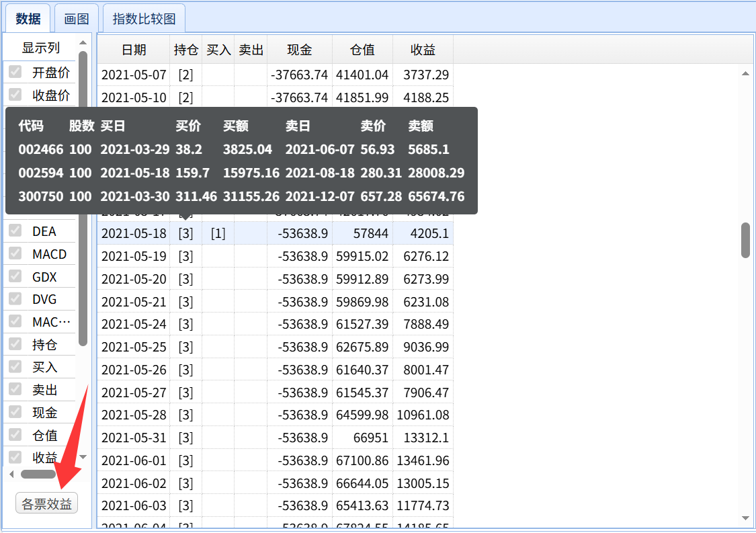
Task: Toggle the 收盘价 column checkbox
Action: click(15, 95)
